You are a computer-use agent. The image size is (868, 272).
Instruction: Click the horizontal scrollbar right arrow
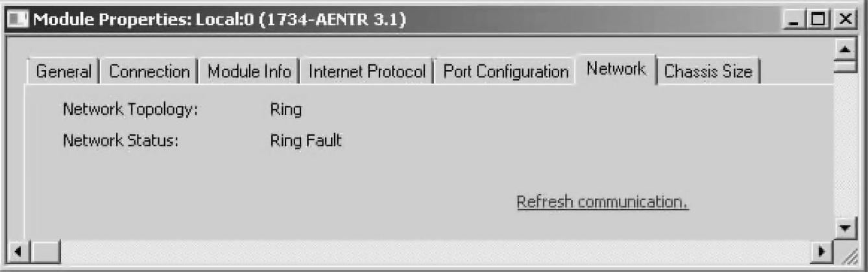[823, 251]
